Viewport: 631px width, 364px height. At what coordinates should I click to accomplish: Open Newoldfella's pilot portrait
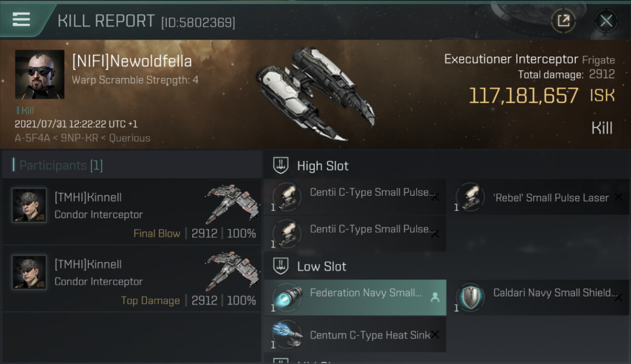pos(40,74)
